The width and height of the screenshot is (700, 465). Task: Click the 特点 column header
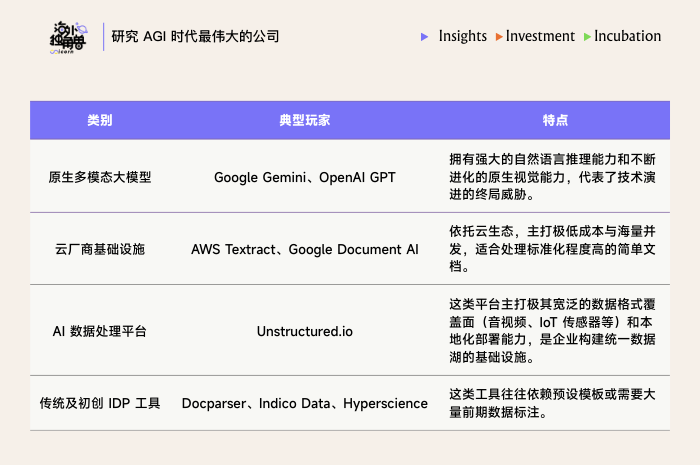click(555, 120)
